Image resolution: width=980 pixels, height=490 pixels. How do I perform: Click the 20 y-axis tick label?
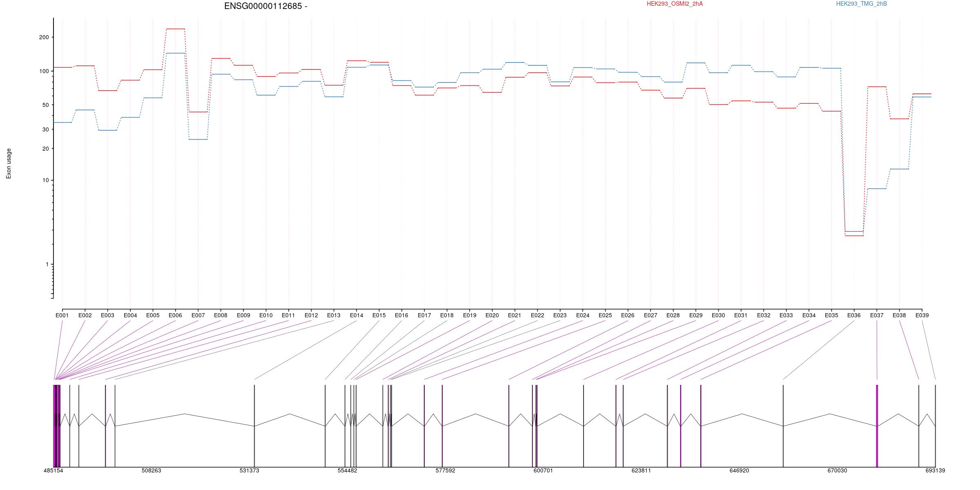(x=45, y=149)
